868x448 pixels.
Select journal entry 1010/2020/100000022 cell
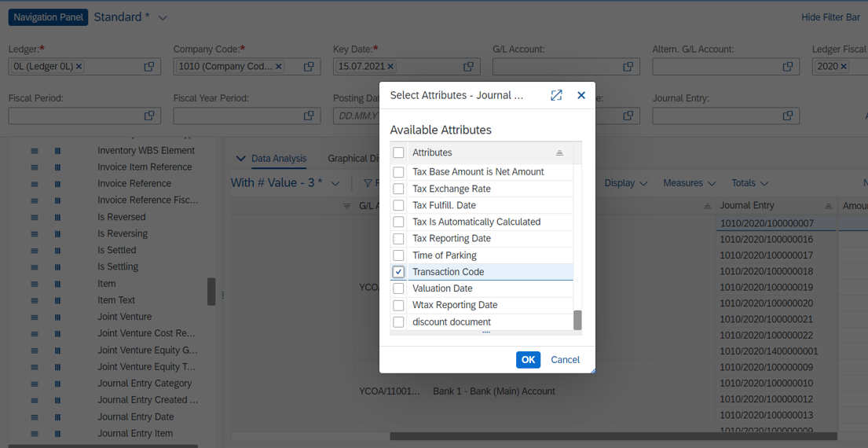click(x=775, y=335)
